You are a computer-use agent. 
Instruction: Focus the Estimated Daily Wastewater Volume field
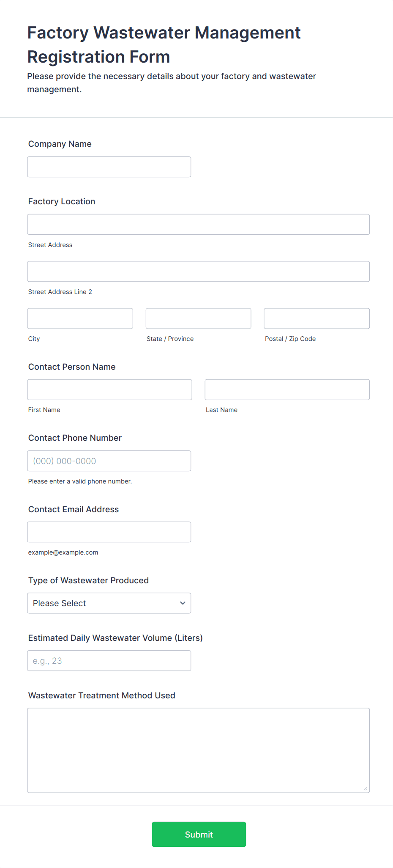point(109,661)
